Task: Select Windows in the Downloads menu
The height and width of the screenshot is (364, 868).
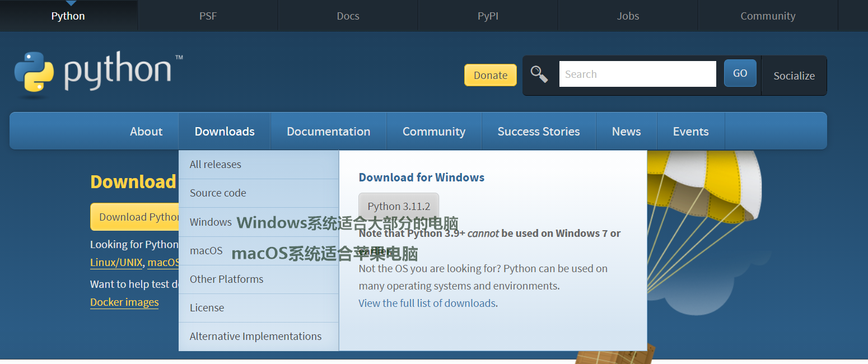Action: [x=259, y=222]
